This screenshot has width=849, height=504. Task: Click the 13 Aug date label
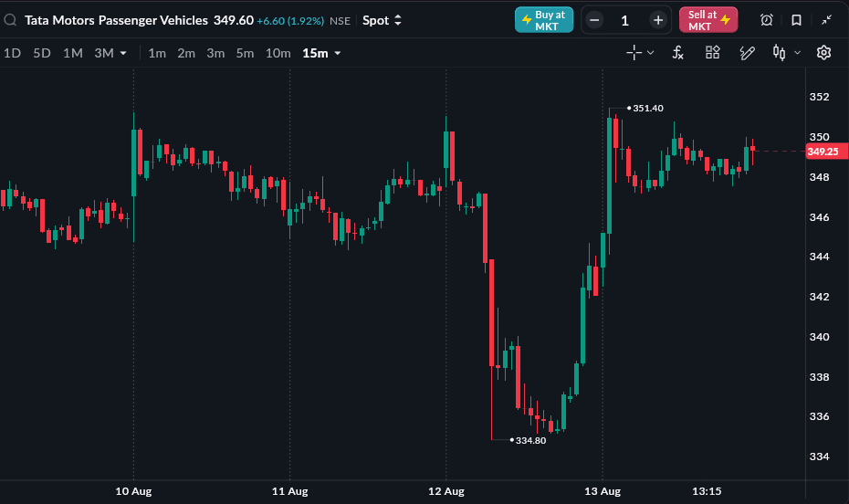[603, 491]
